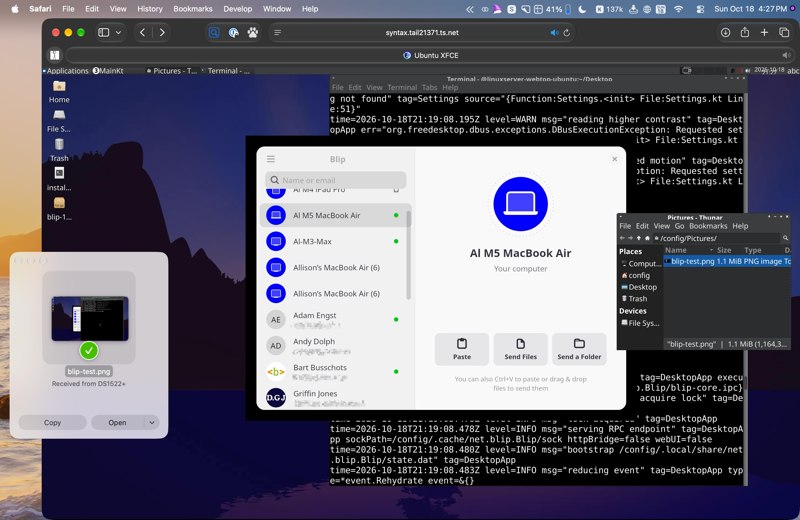Viewport: 800px width, 520px height.
Task: Click Trash desktop icon
Action: pos(59,151)
